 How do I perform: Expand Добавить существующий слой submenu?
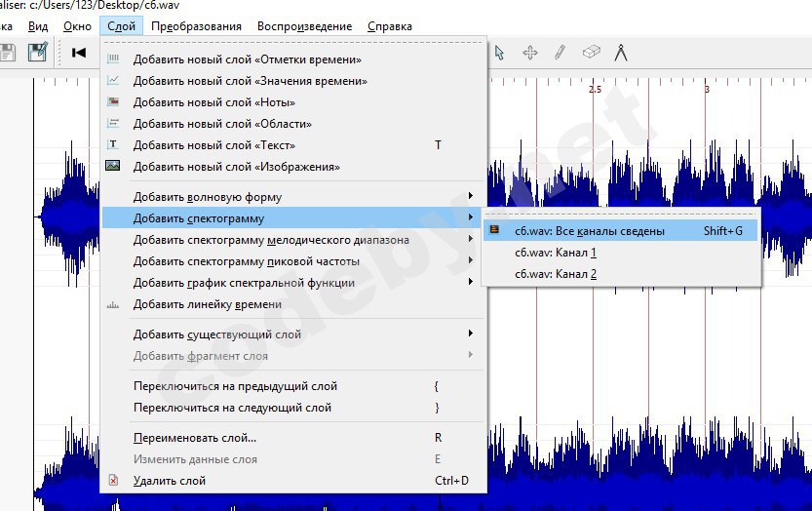(x=293, y=334)
